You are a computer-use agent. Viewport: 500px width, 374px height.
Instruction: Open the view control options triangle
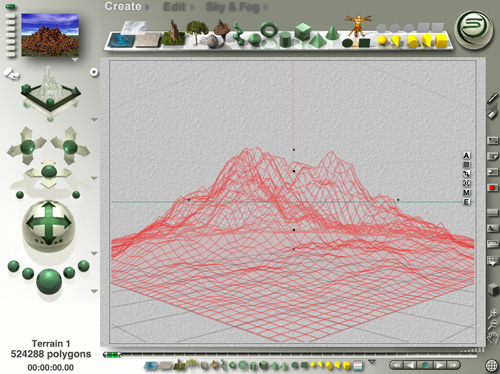click(x=94, y=119)
